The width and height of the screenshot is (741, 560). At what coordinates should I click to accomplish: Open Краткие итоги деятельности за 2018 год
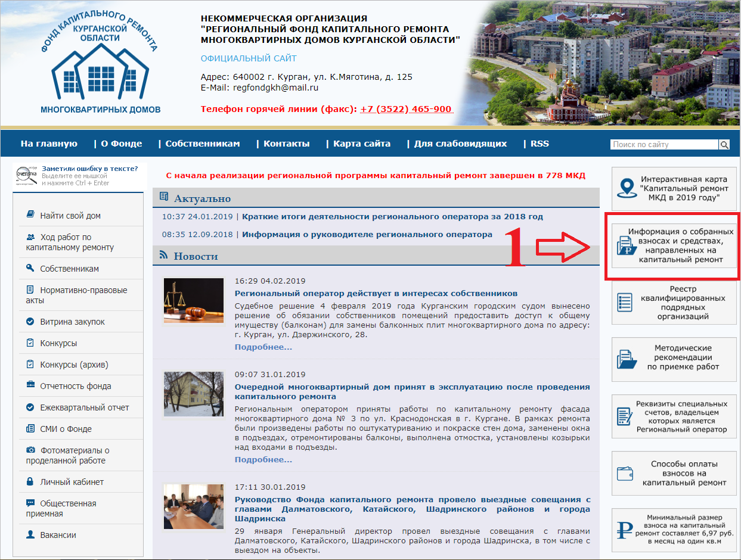(393, 216)
